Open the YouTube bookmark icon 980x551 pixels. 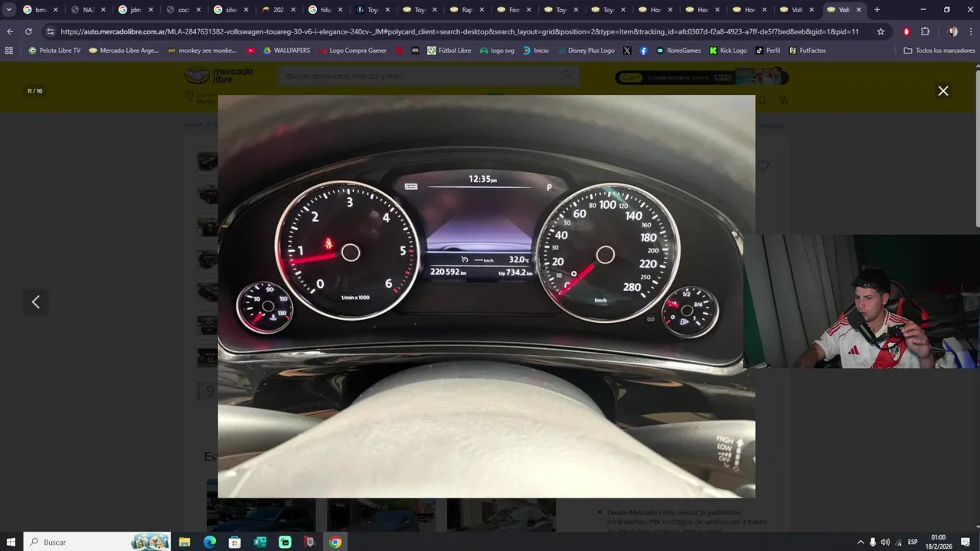[251, 51]
